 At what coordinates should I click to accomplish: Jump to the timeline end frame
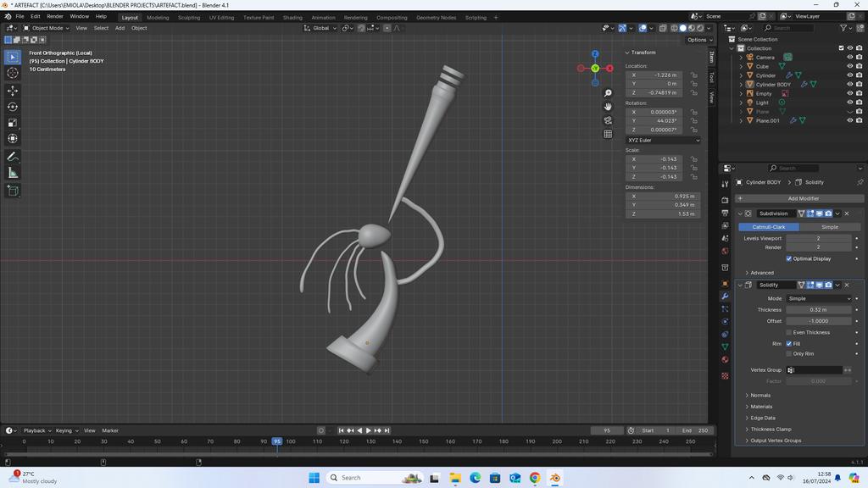coord(387,430)
